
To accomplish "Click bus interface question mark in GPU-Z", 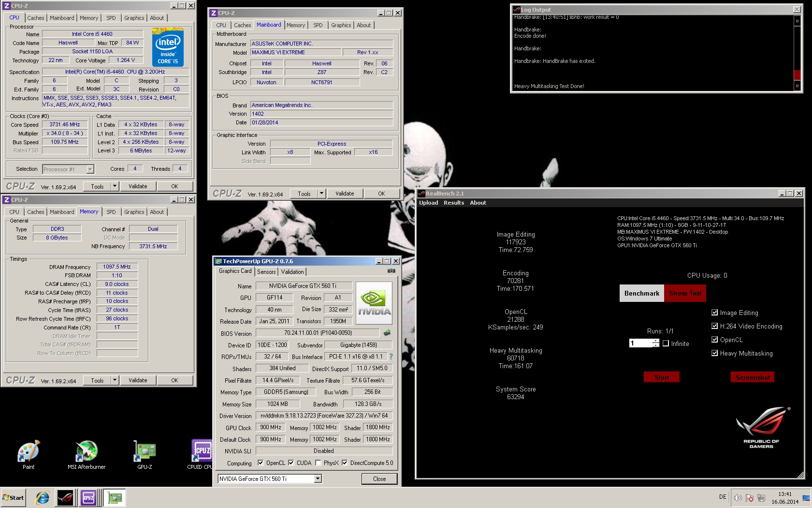I will click(391, 357).
